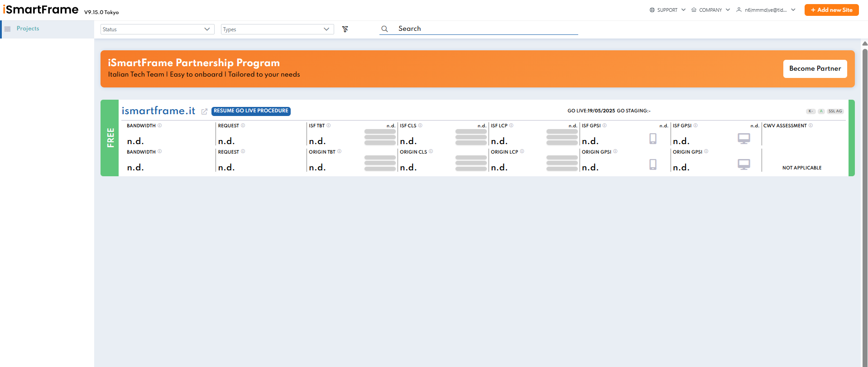Screen dimensions: 868x367
Task: Click the NOT APPLICABLE assessment text
Action: click(802, 168)
